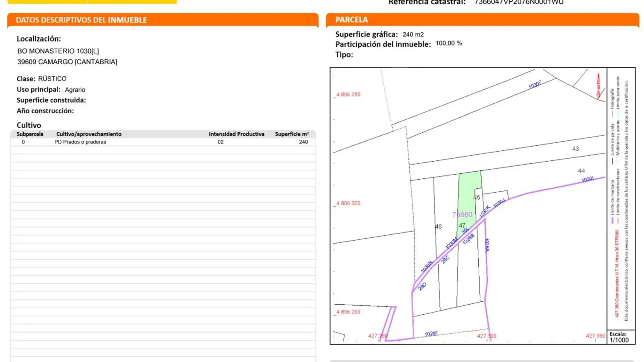Click the Hidrografía legend entry

[612, 99]
